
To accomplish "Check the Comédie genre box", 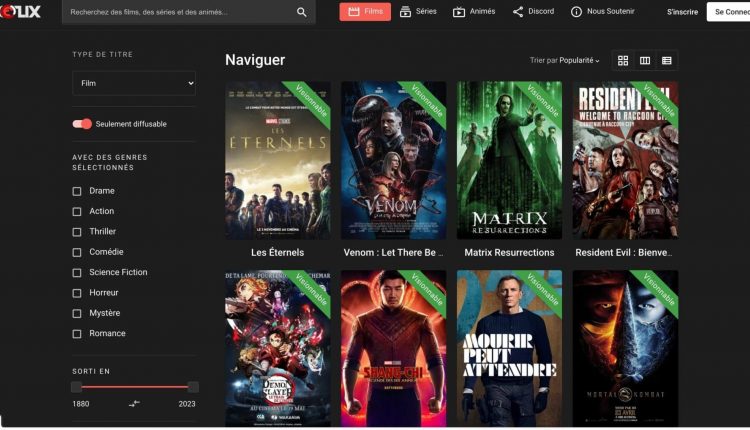I will point(77,252).
